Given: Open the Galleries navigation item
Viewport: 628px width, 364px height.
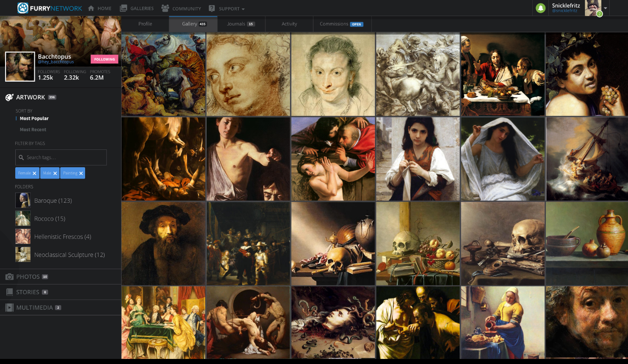Looking at the screenshot, I should click(x=137, y=8).
